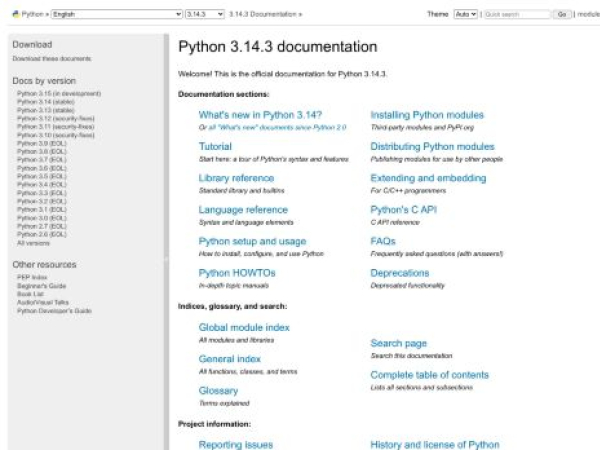Click the Python logo icon in the top bar
Image resolution: width=600 pixels, height=450 pixels.
[16, 14]
